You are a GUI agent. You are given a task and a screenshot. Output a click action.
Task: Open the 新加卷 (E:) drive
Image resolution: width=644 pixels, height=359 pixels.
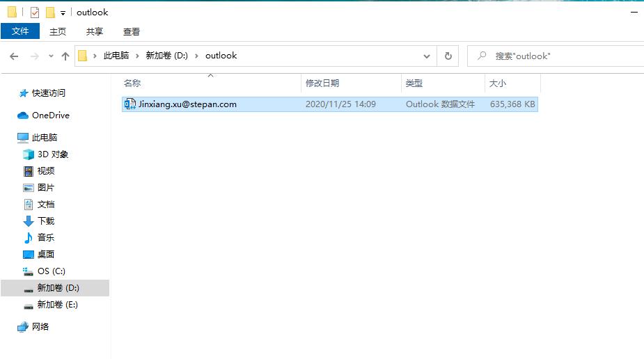(58, 305)
